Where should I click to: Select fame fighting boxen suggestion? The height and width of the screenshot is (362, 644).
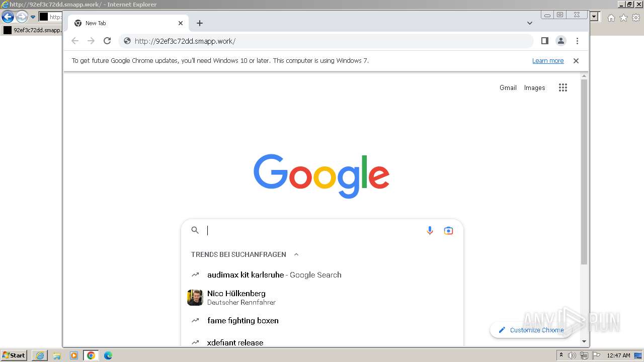tap(322, 321)
